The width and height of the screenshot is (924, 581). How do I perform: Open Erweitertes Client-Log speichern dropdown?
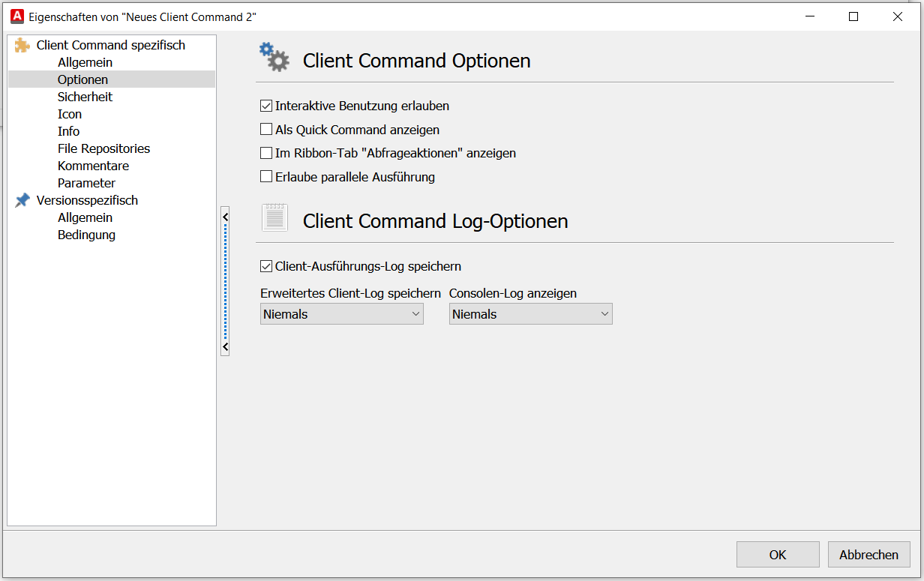[342, 314]
